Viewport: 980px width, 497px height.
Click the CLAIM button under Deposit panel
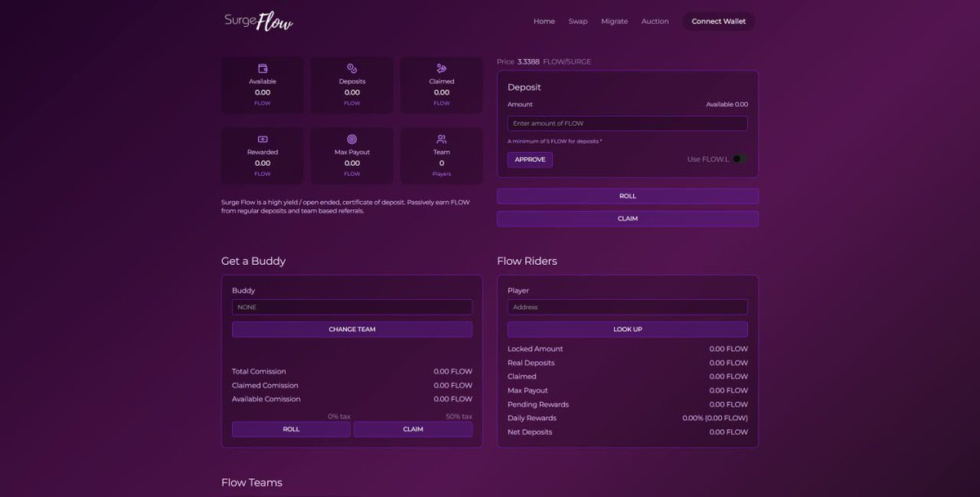point(627,218)
